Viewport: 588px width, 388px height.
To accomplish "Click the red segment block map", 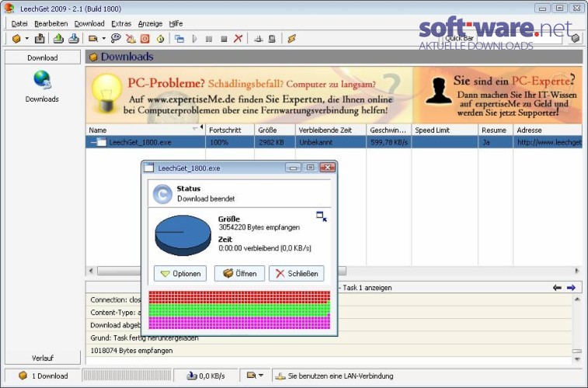I will click(x=239, y=297).
